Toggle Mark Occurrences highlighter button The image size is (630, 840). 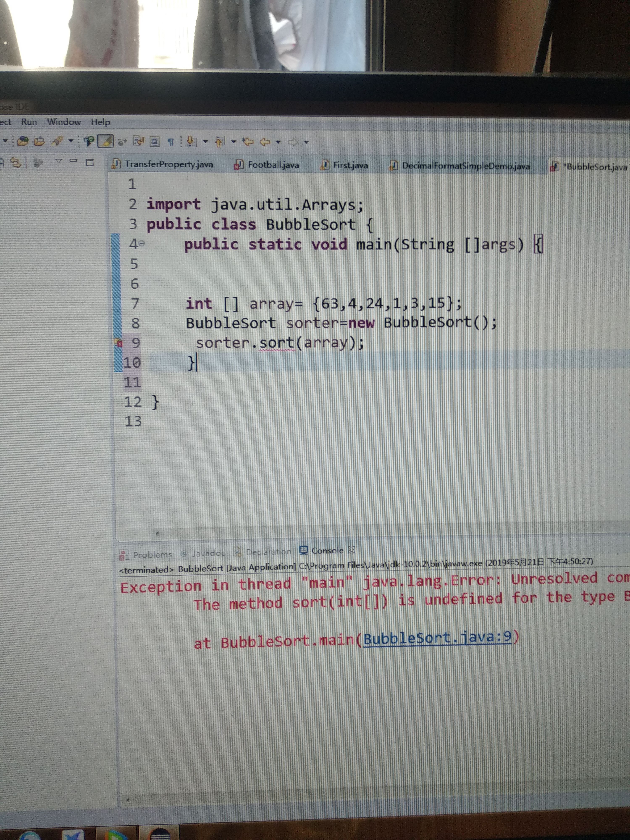(x=106, y=141)
